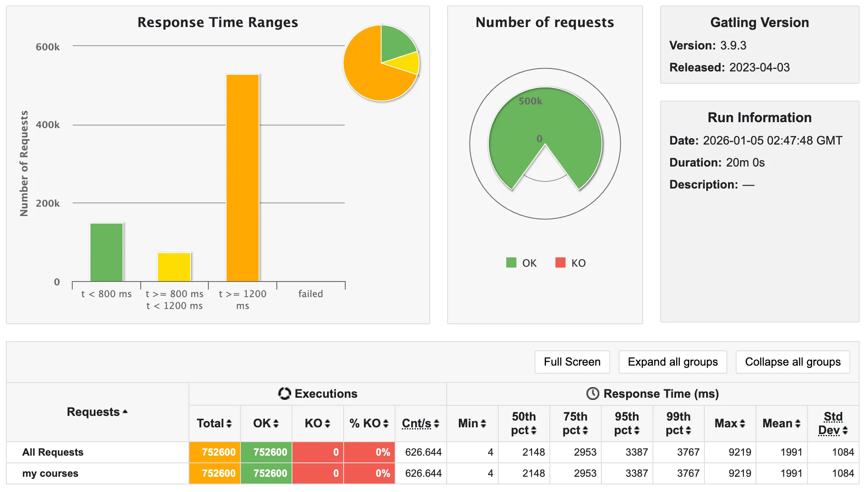Select the my courses request row
Screen dimensions: 868x492
[x=50, y=473]
